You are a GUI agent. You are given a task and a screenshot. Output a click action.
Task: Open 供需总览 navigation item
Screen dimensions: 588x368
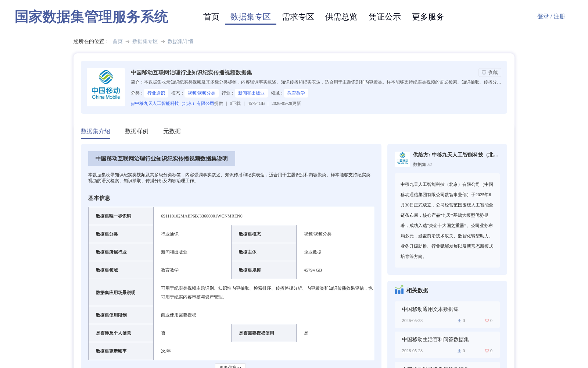coord(341,17)
